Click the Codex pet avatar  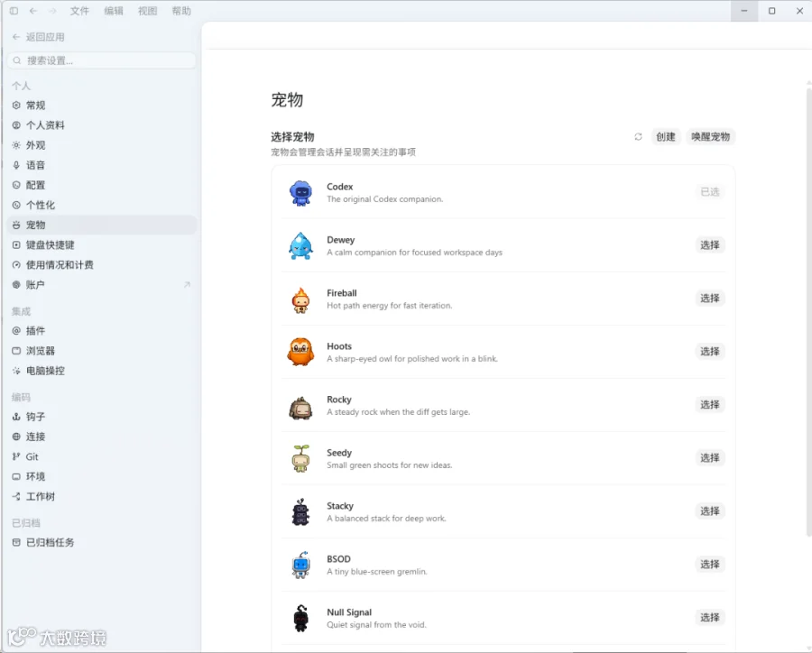click(300, 193)
